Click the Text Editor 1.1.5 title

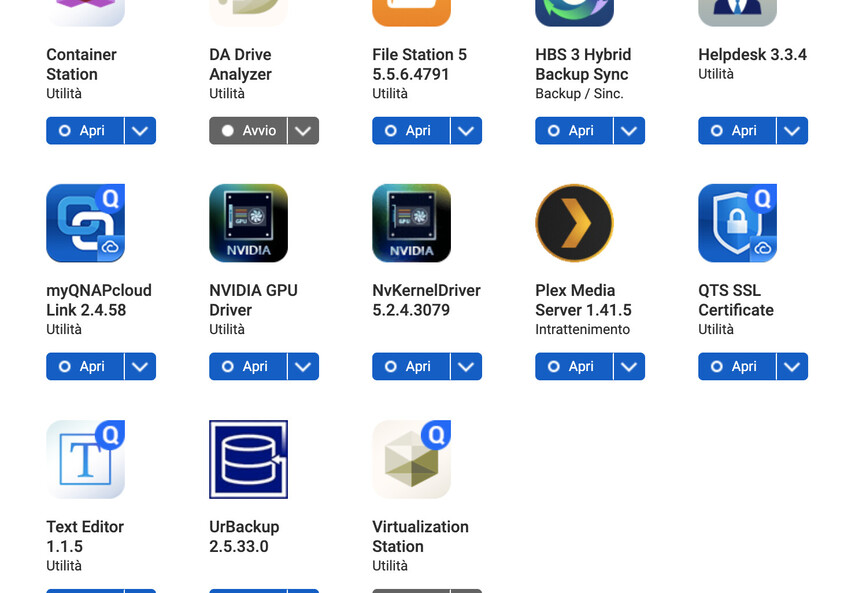(85, 536)
